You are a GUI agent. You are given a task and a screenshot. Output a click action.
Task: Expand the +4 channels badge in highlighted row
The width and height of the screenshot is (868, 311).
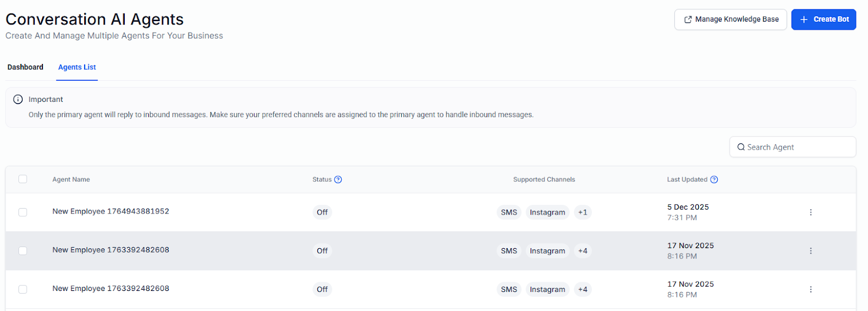click(583, 251)
